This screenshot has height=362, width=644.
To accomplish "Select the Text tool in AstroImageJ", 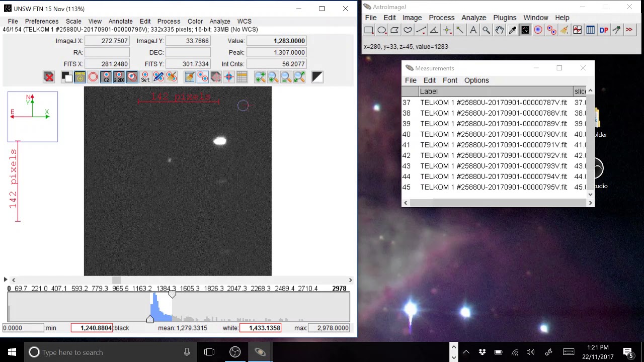I will point(473,30).
